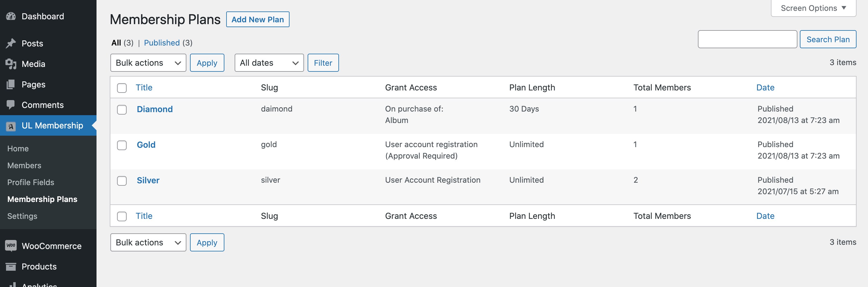The height and width of the screenshot is (287, 868).
Task: Open the top Bulk actions dropdown
Action: click(148, 63)
